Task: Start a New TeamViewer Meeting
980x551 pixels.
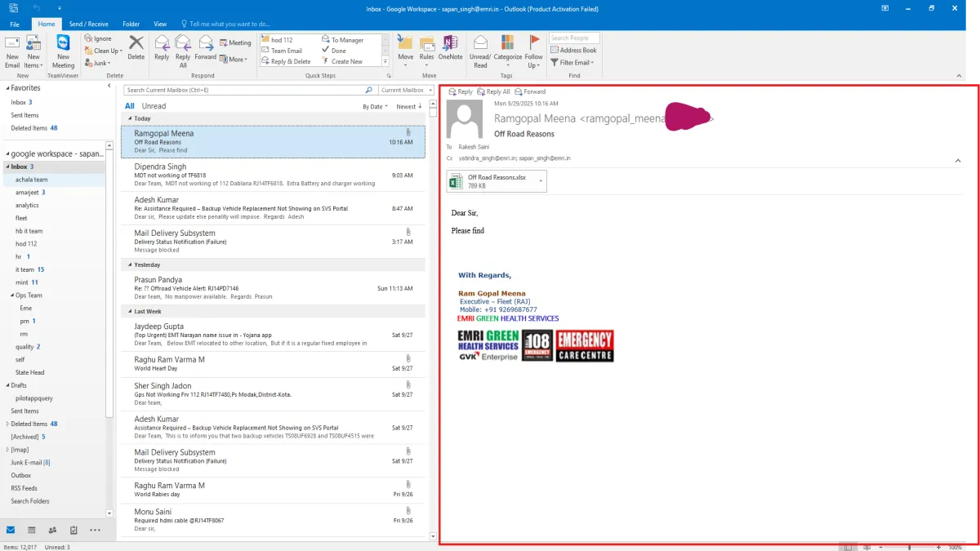Action: pos(62,51)
